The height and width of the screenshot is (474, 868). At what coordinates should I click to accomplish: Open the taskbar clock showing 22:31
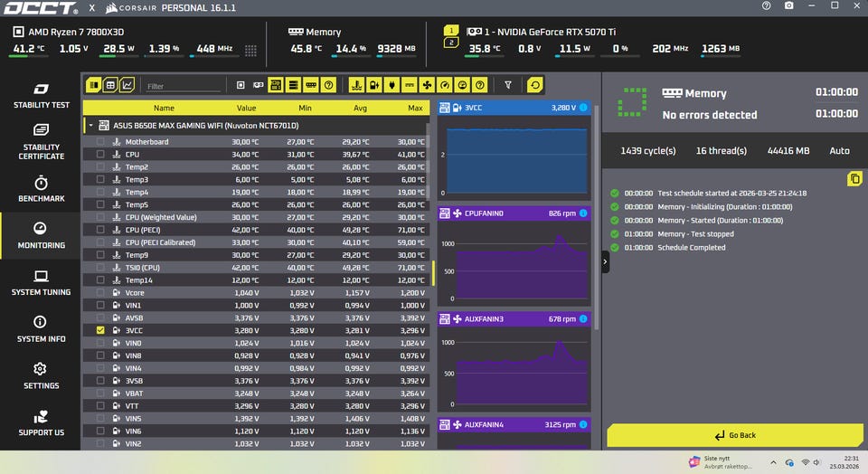coord(844,462)
